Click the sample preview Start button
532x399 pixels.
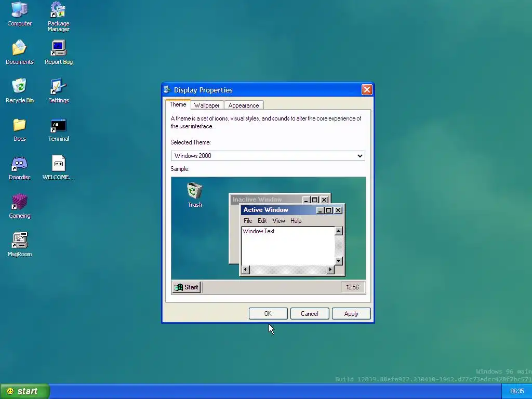click(x=187, y=287)
